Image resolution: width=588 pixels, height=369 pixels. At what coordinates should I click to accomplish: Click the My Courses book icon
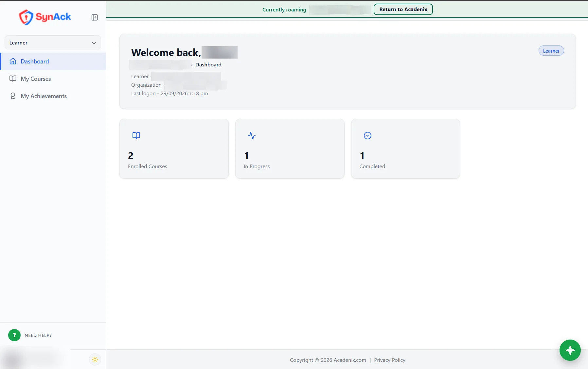point(13,79)
